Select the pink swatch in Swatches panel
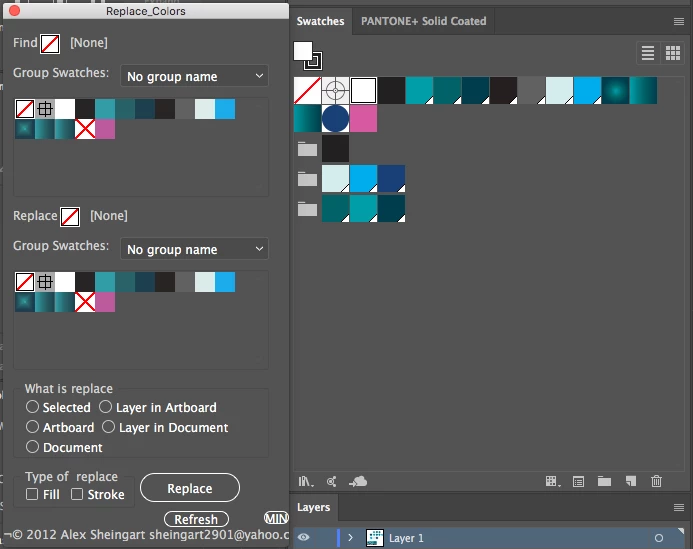The height and width of the screenshot is (549, 693). coord(363,118)
